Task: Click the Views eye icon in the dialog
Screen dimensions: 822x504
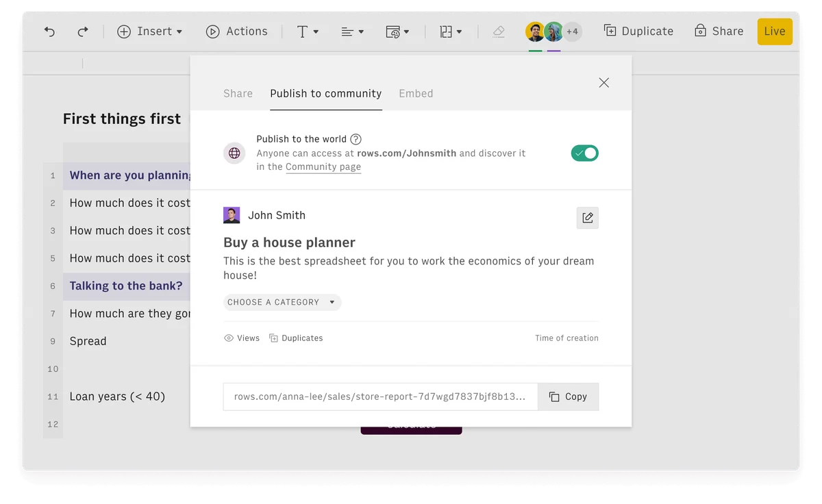Action: click(x=227, y=338)
